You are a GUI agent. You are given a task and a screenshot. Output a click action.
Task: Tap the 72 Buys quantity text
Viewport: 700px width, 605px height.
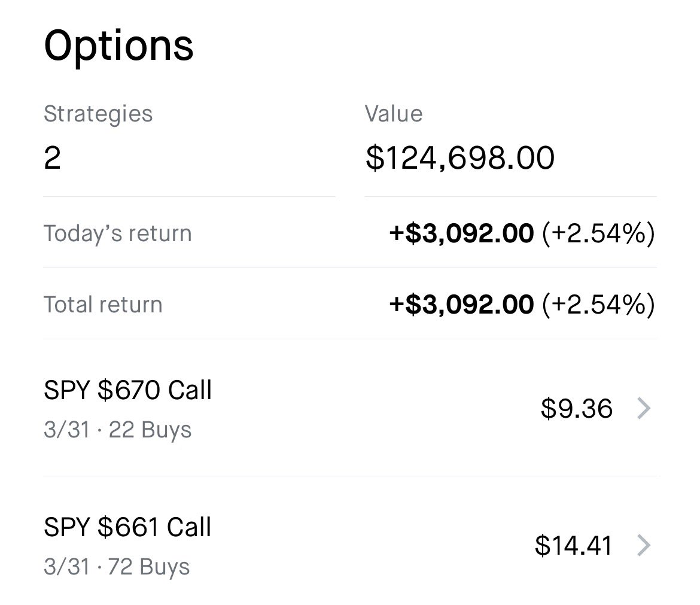[150, 567]
